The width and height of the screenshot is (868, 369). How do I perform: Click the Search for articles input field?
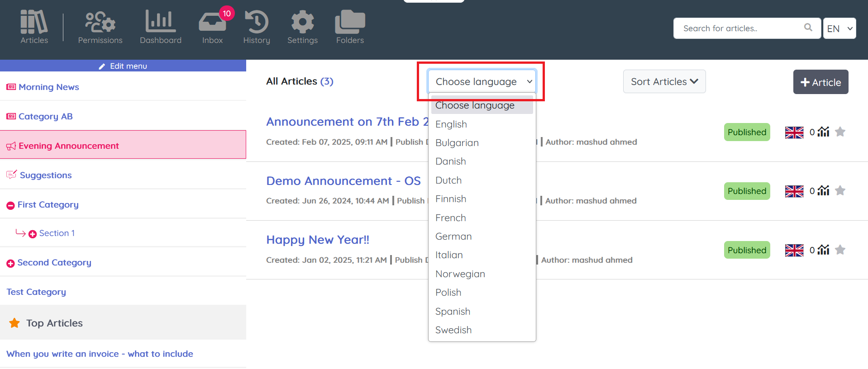740,28
